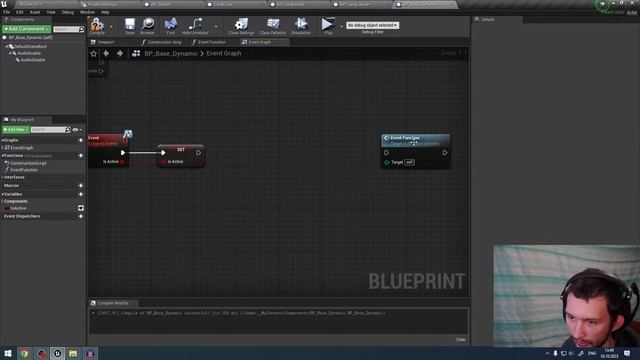Open the Help menu
The image size is (640, 360).
point(105,12)
